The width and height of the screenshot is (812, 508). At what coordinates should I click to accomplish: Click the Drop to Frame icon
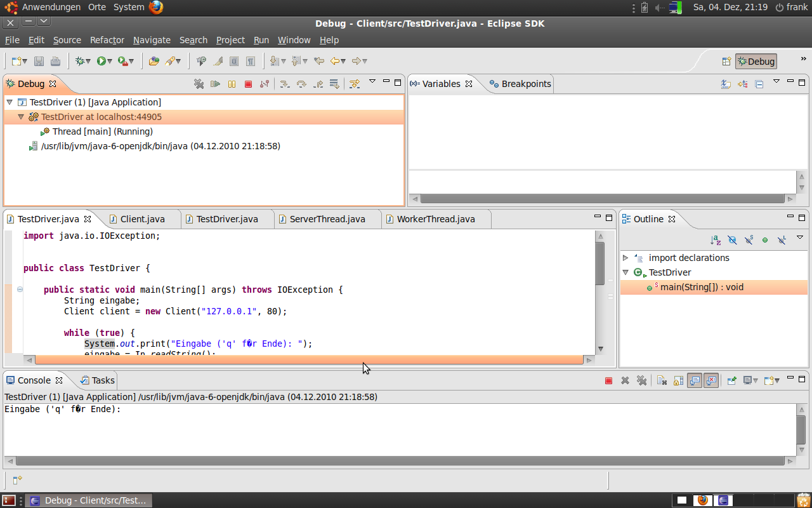[334, 83]
